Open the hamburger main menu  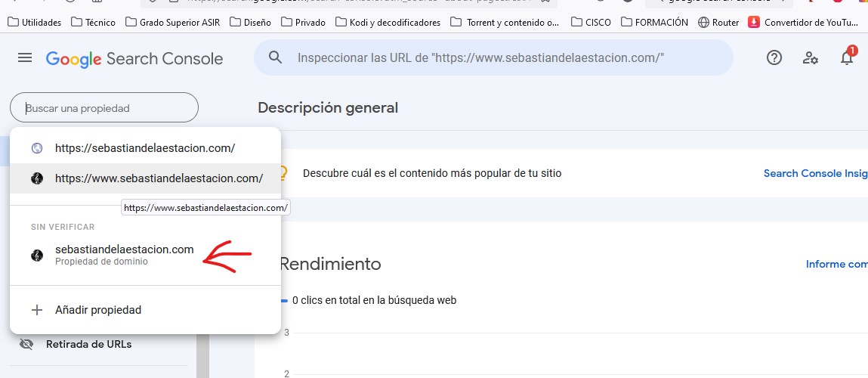(x=25, y=57)
